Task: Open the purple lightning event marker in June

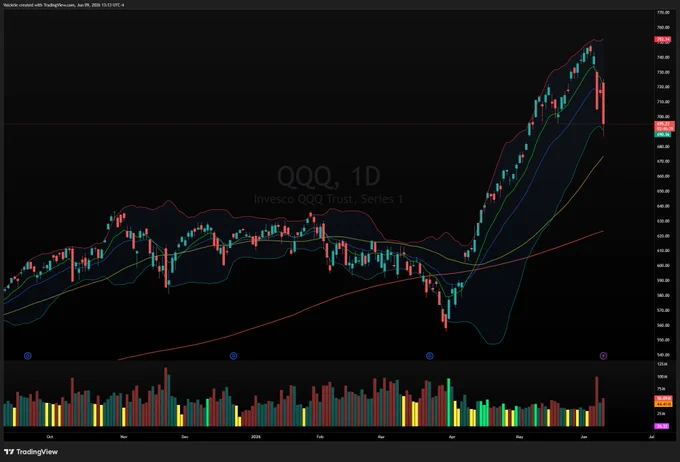Action: [603, 356]
